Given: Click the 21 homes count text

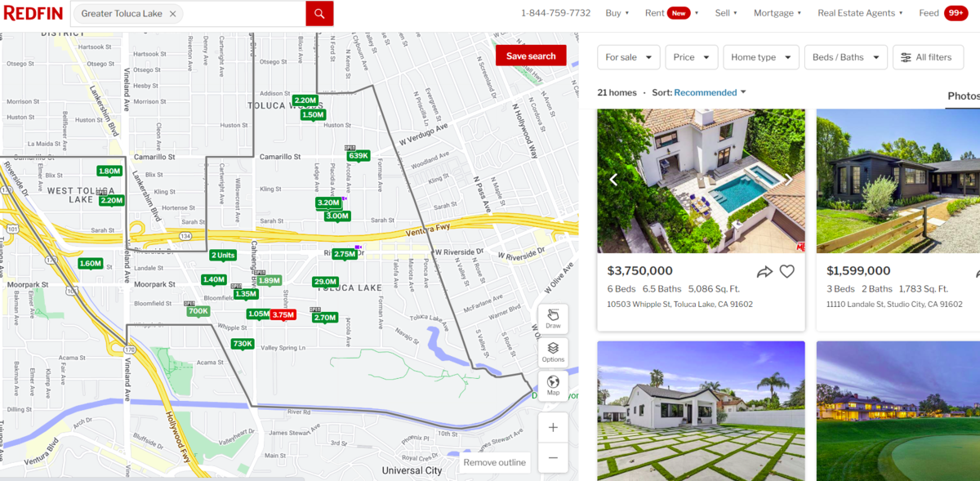Looking at the screenshot, I should pos(617,93).
